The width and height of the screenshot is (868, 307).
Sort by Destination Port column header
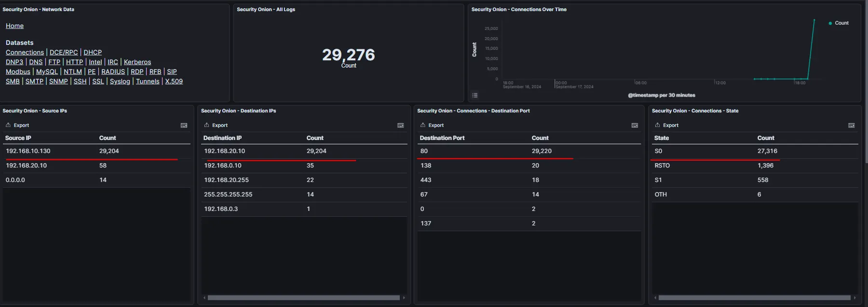[442, 138]
